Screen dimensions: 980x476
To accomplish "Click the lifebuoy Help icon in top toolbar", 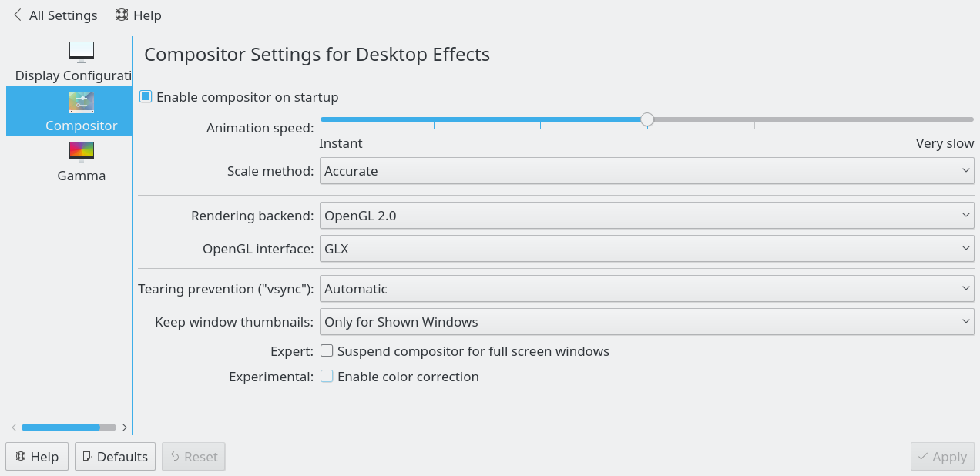I will pyautogui.click(x=122, y=15).
